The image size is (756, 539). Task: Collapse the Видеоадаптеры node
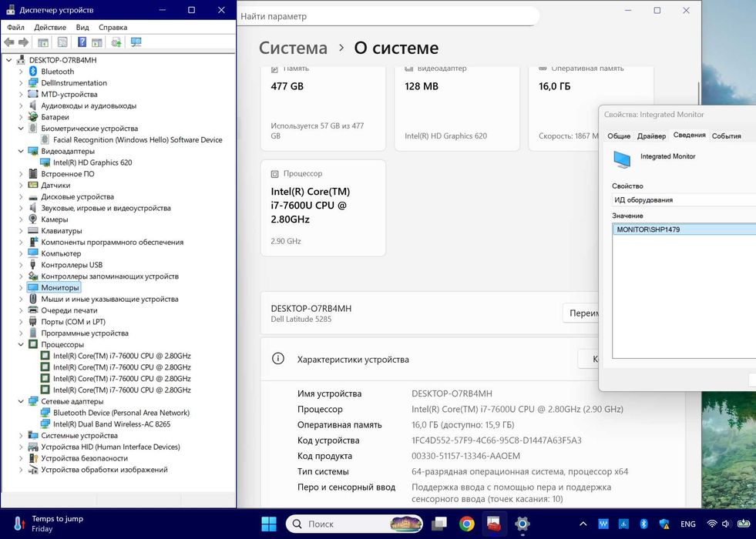tap(21, 151)
